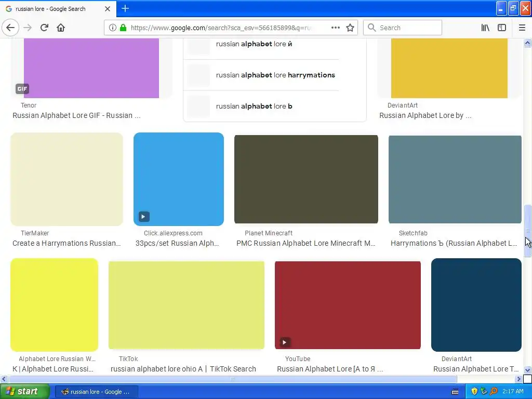Bookmark this page with the star icon
The image size is (532, 399).
pos(350,28)
